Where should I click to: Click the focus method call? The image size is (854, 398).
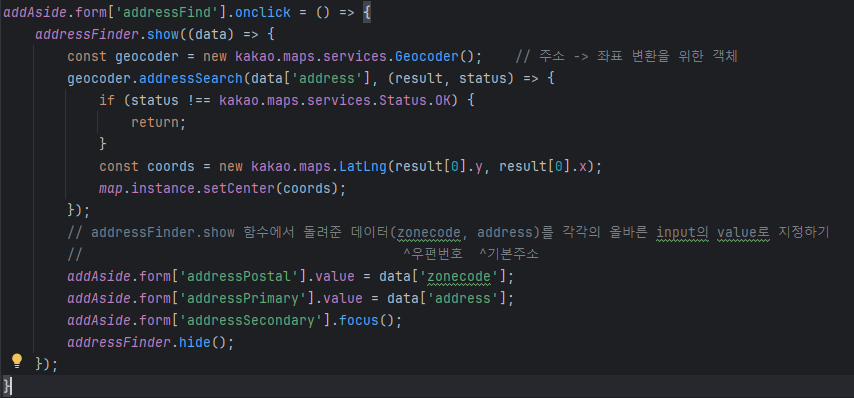click(x=359, y=320)
